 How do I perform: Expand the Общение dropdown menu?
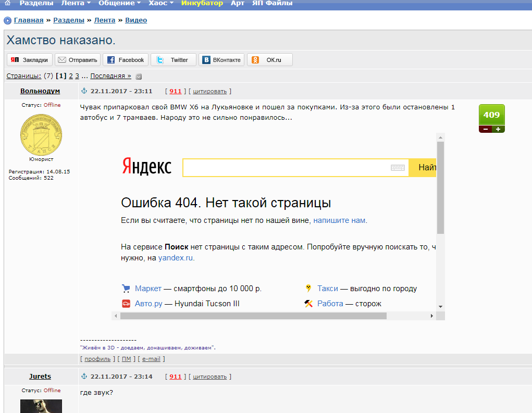[x=119, y=3]
